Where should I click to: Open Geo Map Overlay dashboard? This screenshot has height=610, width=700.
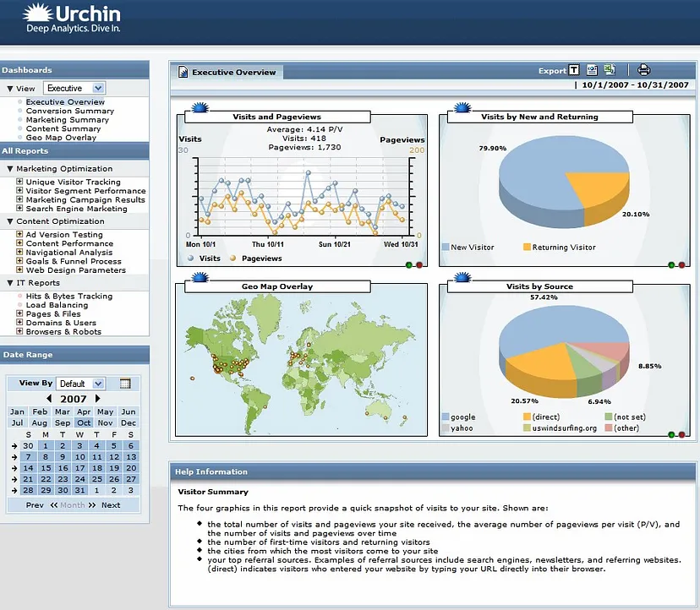(x=61, y=138)
